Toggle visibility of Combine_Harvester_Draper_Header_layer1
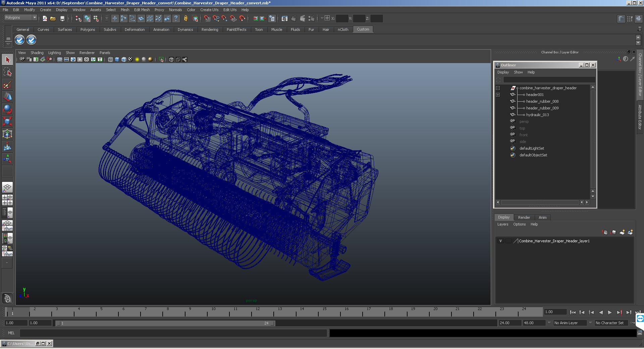 coord(500,241)
